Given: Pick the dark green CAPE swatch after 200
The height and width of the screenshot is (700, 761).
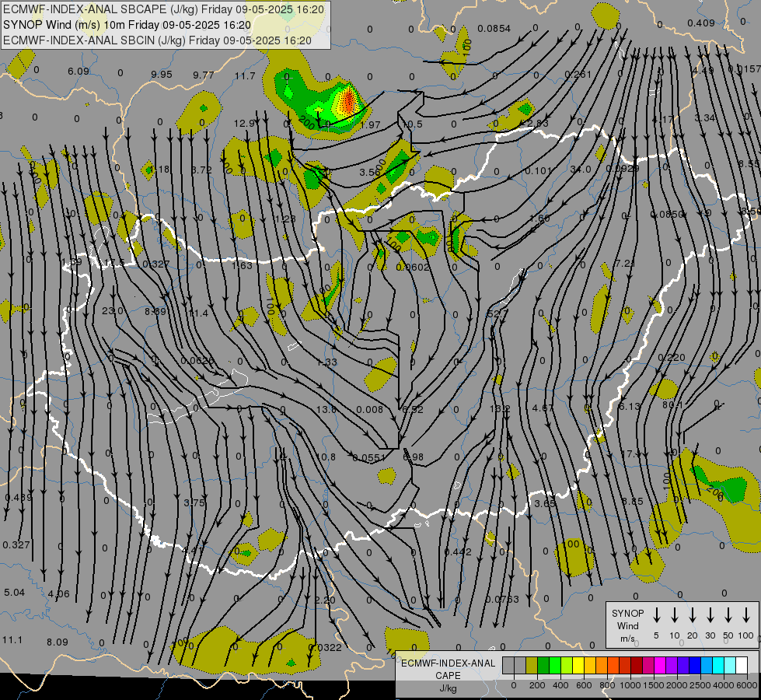Looking at the screenshot, I should click(543, 665).
